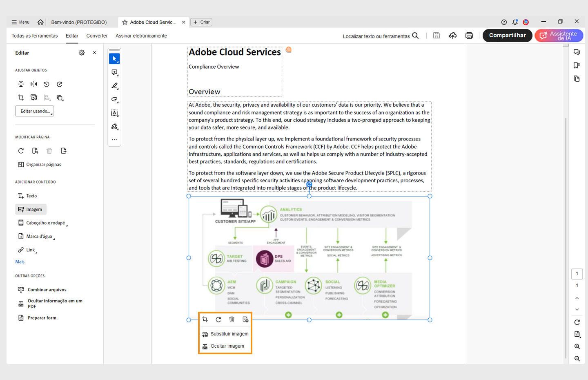Open the Menu at top left
This screenshot has height=380, width=588.
click(20, 22)
